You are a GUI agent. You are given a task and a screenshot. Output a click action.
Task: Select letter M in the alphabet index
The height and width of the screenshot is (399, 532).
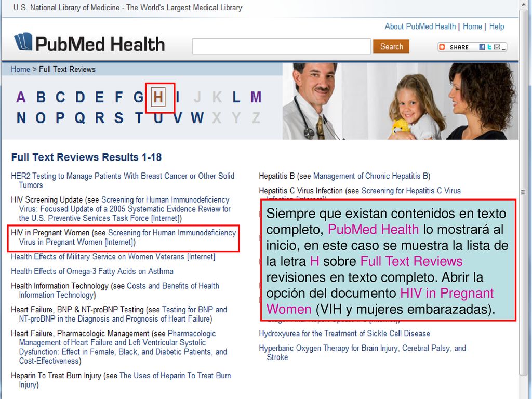click(256, 97)
